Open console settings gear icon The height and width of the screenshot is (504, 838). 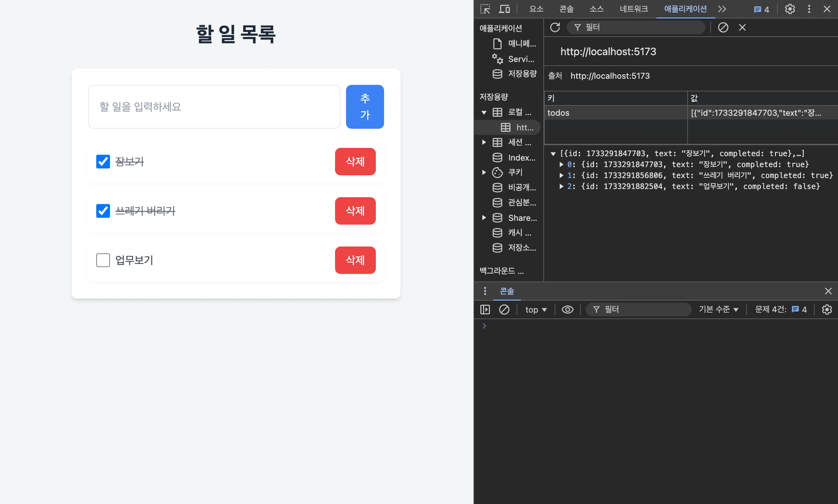click(x=827, y=310)
